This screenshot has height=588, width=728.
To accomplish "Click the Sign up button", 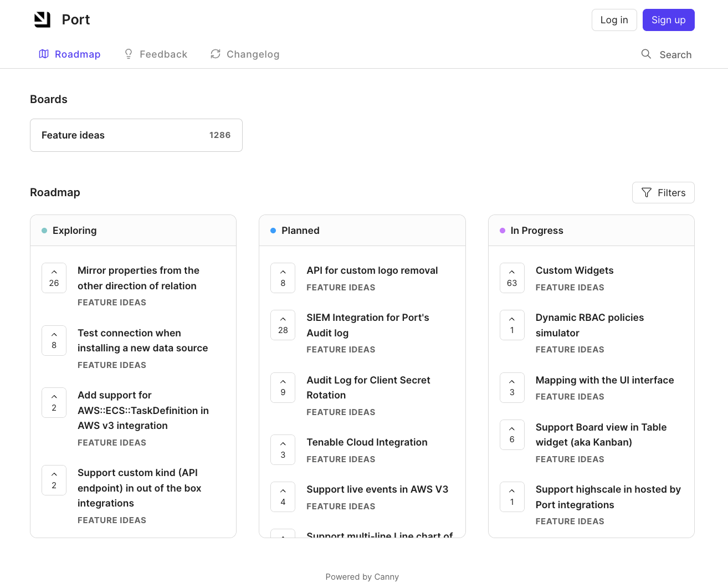I will pos(668,20).
